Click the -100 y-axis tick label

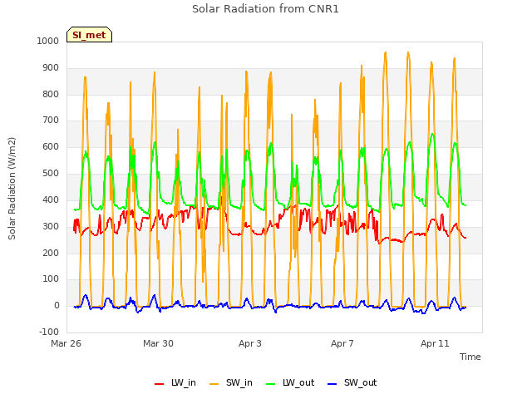pos(49,332)
